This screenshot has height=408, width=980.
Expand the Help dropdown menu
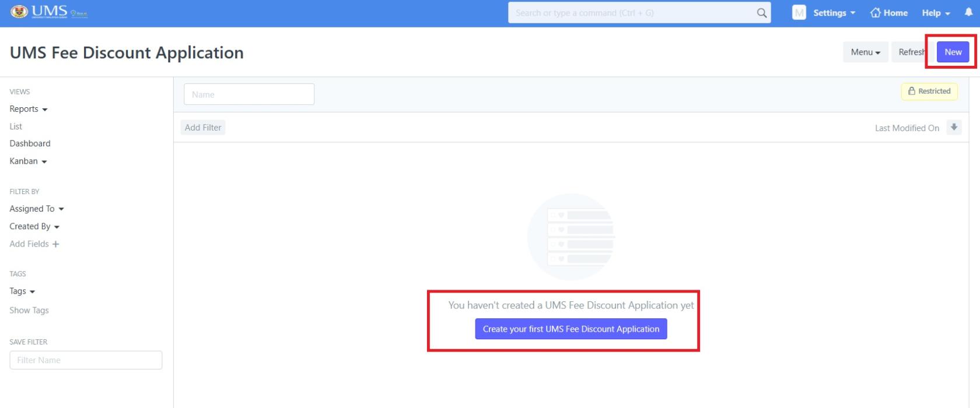tap(936, 13)
